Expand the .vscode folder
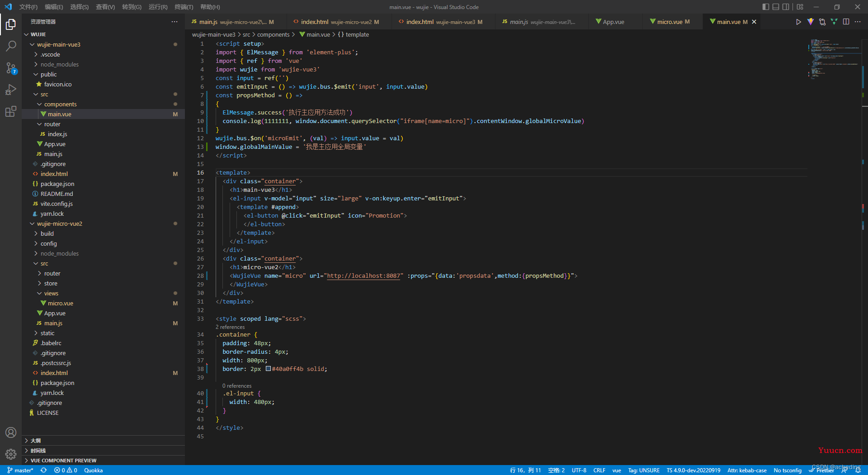 point(36,54)
